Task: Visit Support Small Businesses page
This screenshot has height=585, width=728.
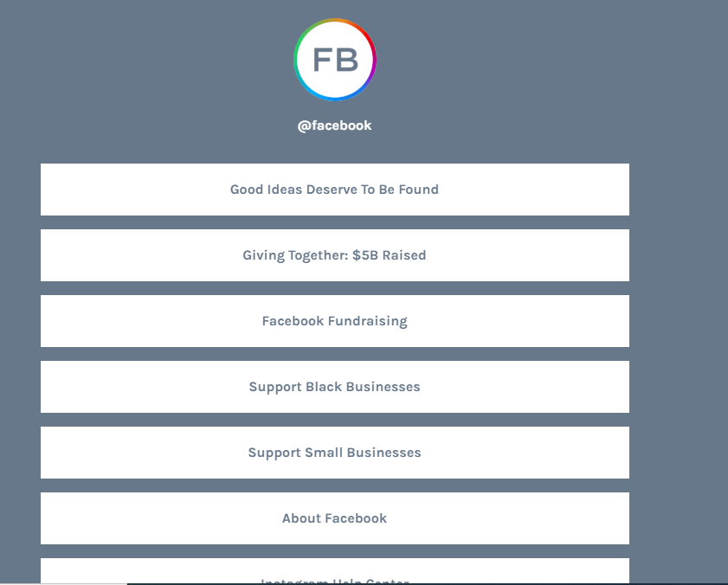Action: point(334,453)
